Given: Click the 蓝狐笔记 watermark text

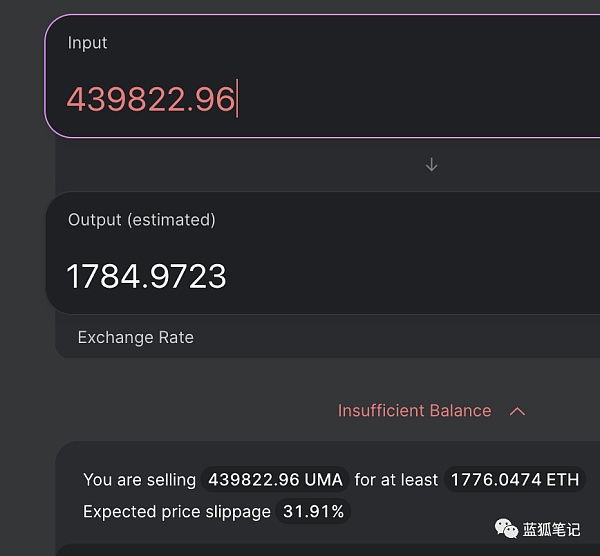Looking at the screenshot, I should tap(551, 529).
